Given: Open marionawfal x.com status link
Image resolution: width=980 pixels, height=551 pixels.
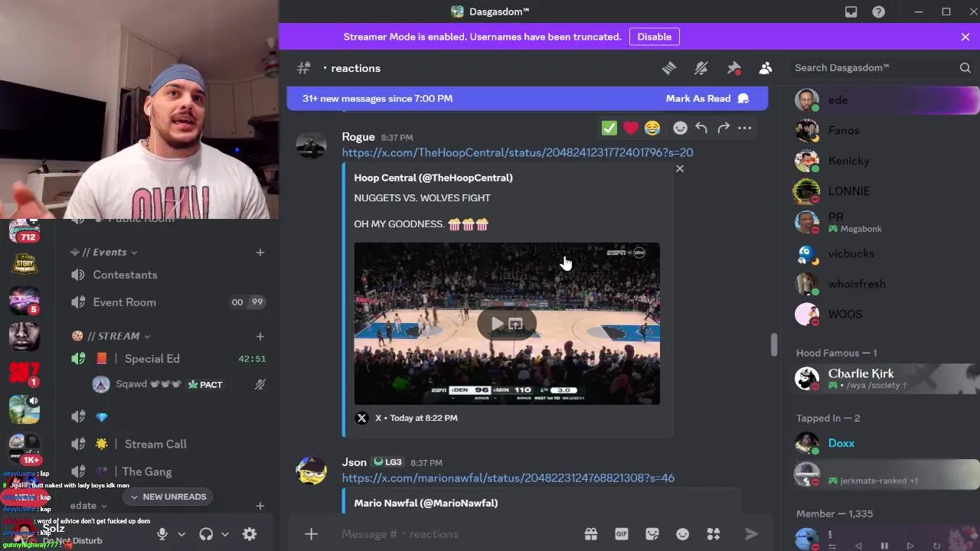Looking at the screenshot, I should point(508,478).
